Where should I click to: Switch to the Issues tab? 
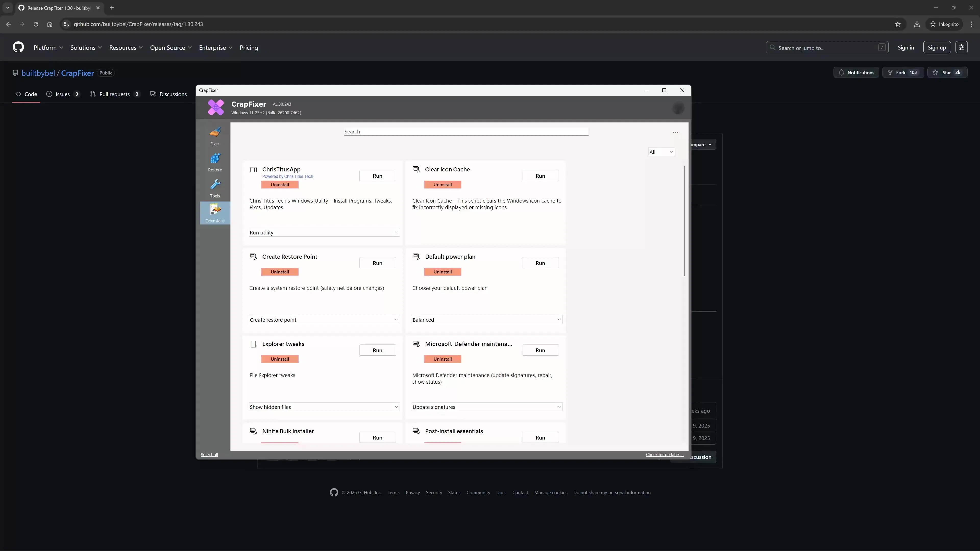(x=62, y=94)
